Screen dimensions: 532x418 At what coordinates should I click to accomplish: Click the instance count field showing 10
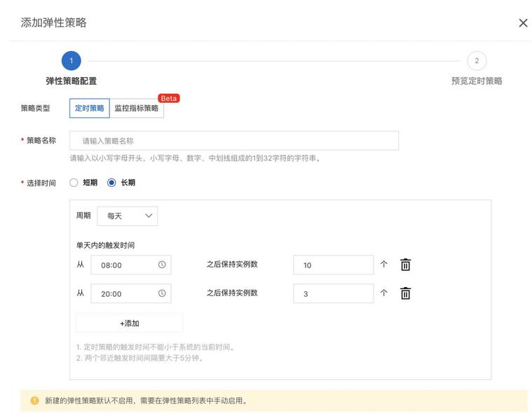point(333,265)
